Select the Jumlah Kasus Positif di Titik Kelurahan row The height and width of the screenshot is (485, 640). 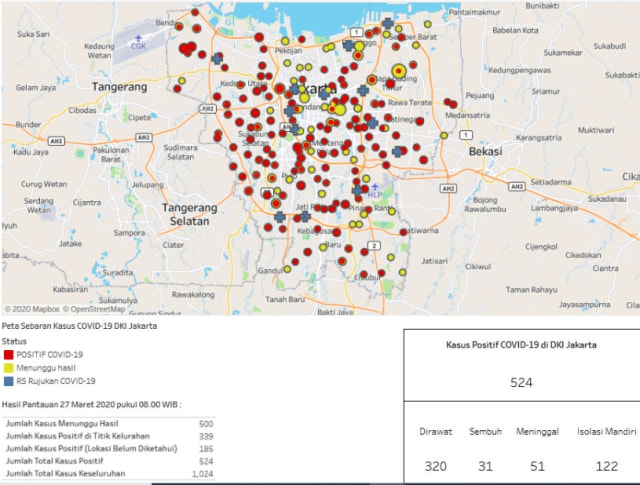pos(109,436)
